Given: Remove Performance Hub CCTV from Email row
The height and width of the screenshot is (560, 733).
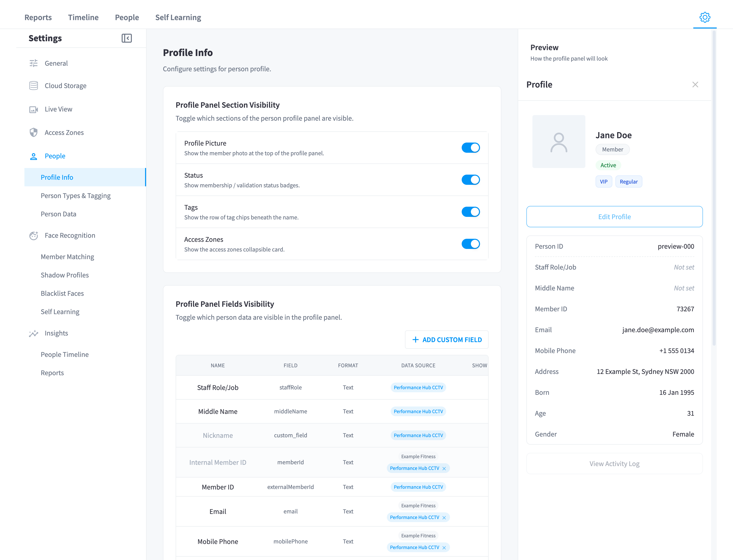Looking at the screenshot, I should 444,518.
